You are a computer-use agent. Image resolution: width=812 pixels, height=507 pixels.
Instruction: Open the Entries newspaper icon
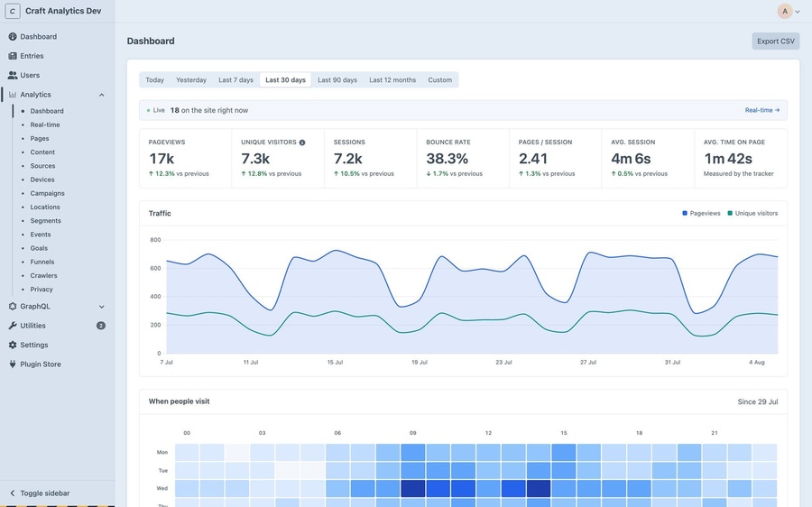[x=13, y=56]
